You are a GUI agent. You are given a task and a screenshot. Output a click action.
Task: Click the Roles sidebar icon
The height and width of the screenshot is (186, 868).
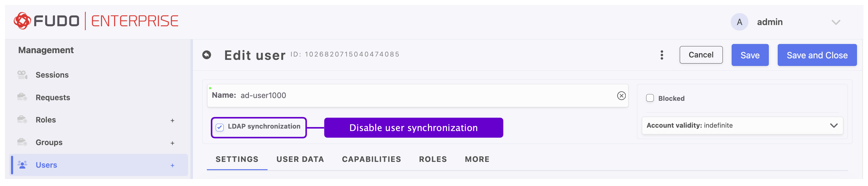tap(22, 120)
